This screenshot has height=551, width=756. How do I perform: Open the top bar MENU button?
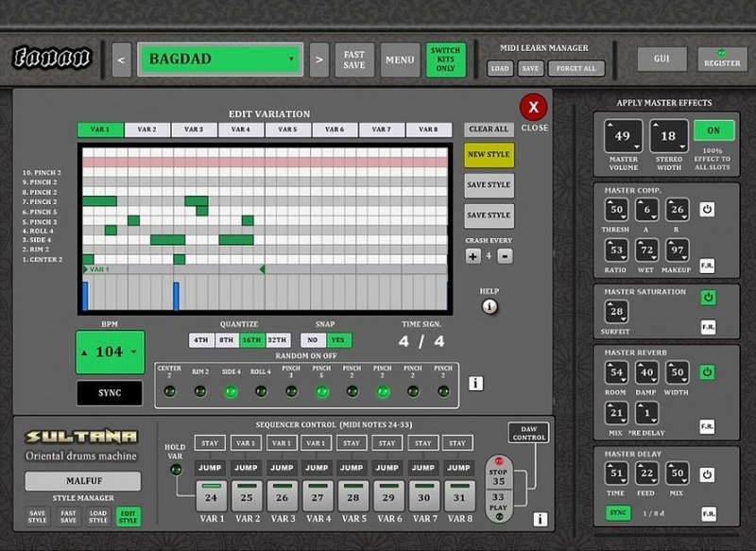400,60
